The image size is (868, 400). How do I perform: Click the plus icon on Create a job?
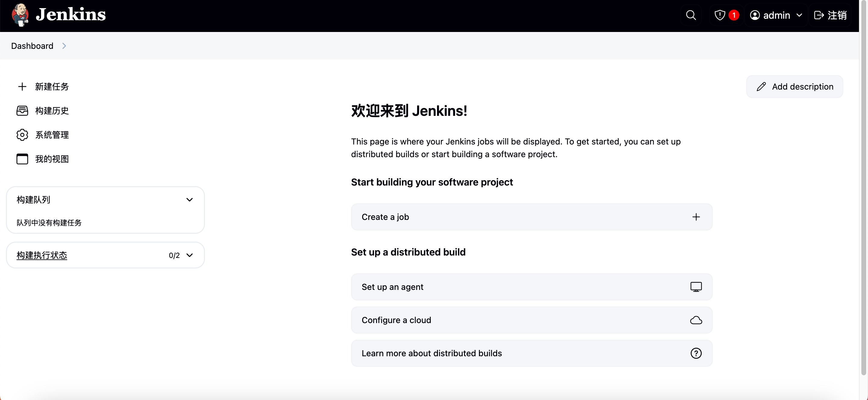696,217
